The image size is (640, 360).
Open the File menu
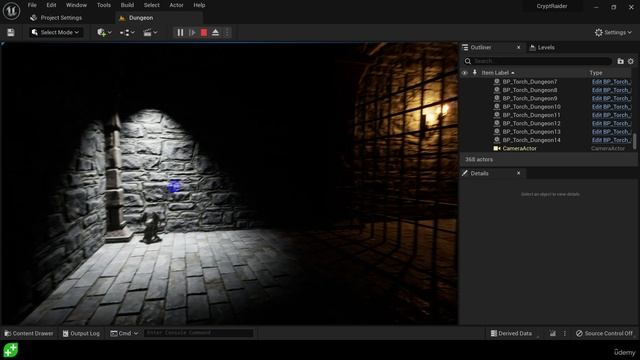(32, 5)
